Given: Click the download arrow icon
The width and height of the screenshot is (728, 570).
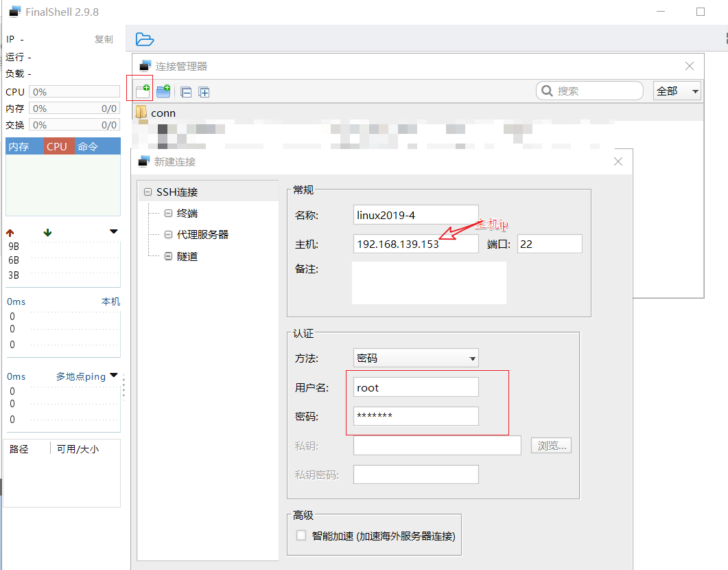Looking at the screenshot, I should [x=47, y=233].
